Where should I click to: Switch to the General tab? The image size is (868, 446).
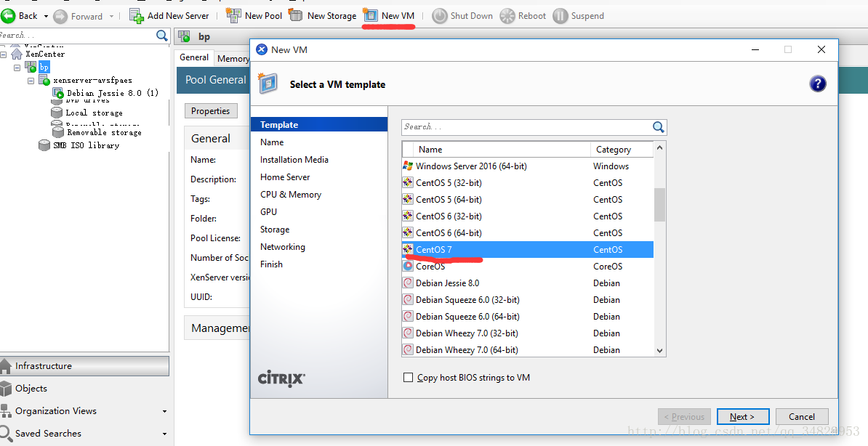[194, 57]
